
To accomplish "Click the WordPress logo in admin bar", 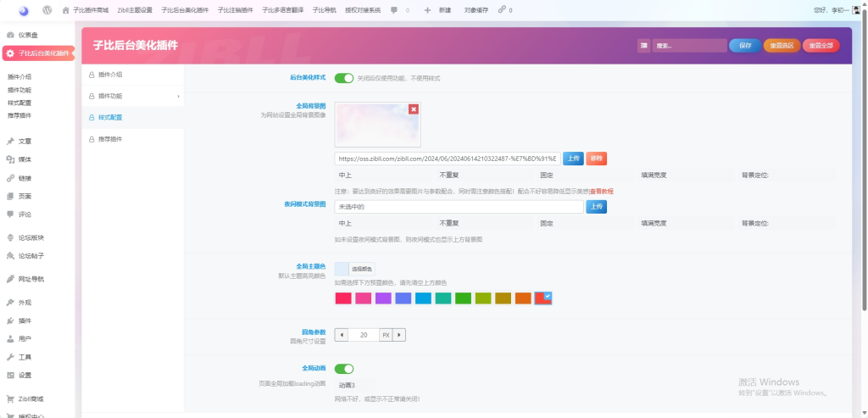I will [47, 10].
